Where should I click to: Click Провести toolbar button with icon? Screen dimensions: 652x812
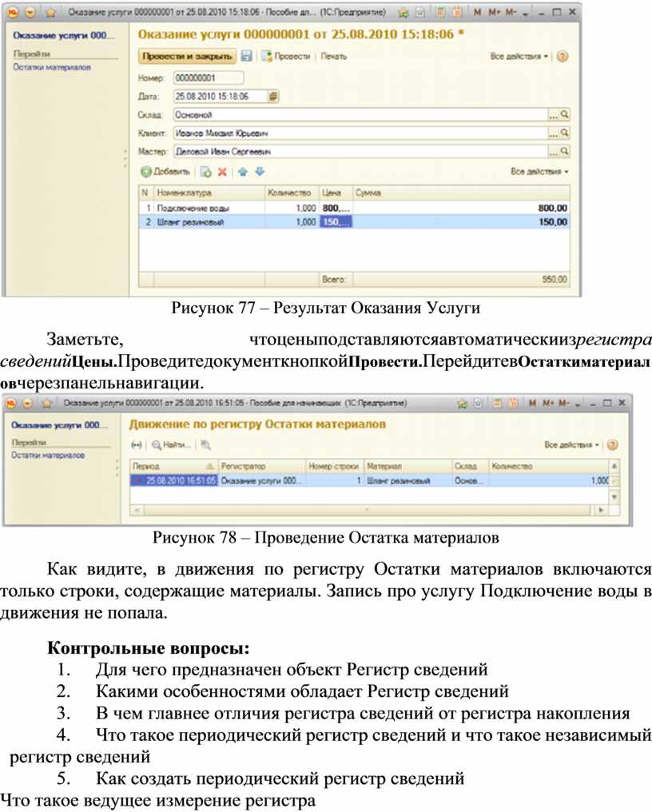coord(286,56)
